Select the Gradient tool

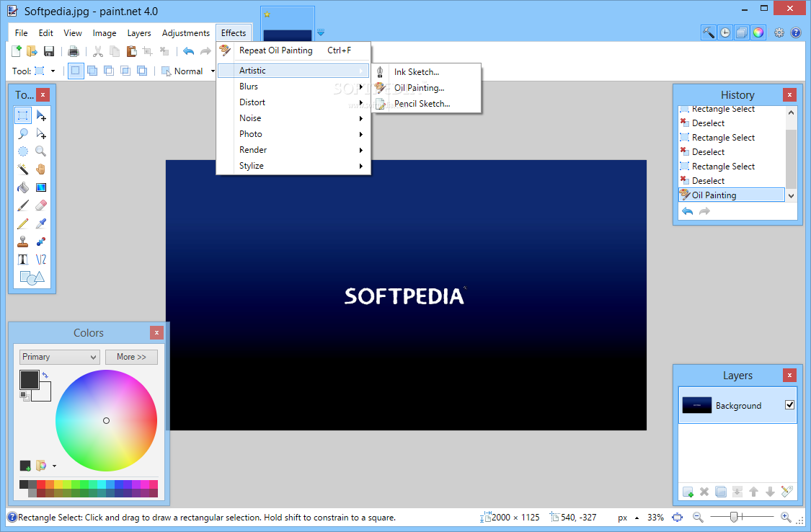41,187
